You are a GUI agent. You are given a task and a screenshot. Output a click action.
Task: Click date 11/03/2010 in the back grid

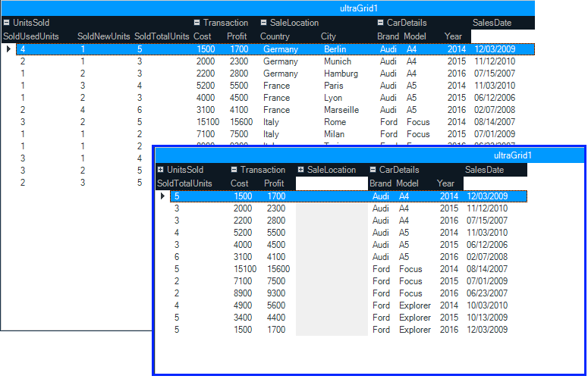point(495,86)
